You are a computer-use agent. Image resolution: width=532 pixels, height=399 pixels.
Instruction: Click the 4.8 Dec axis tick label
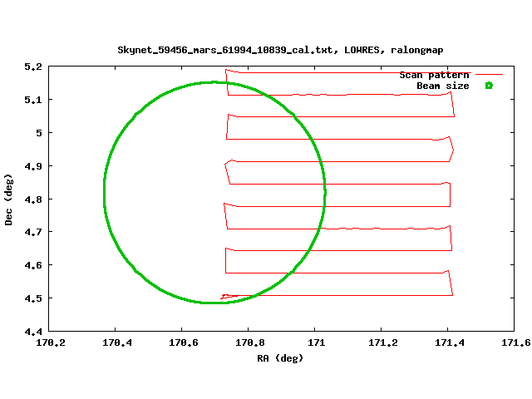pos(33,199)
